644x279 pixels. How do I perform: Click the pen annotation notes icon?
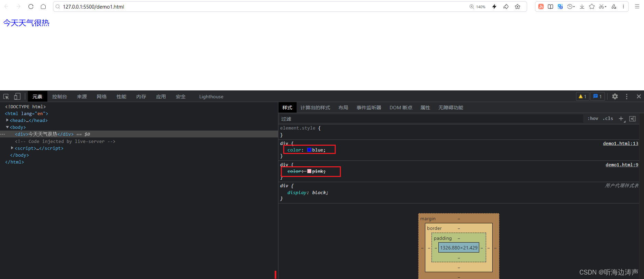[x=614, y=7]
